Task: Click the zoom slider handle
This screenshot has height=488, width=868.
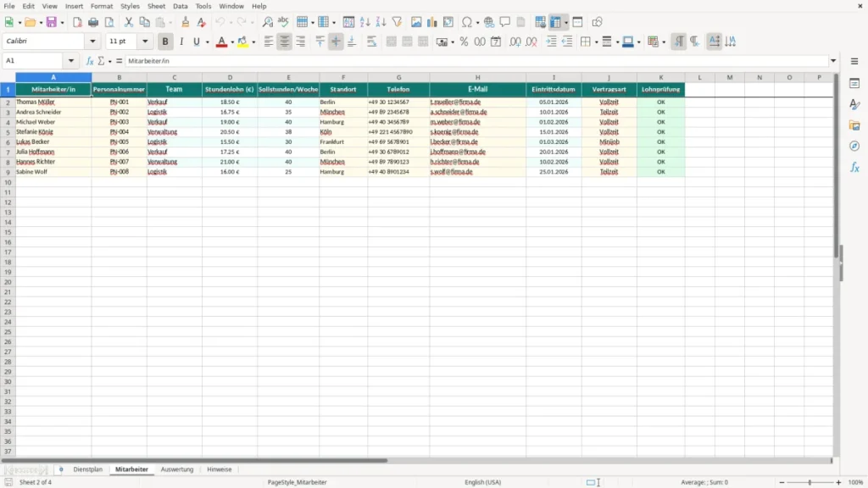Action: point(810,482)
